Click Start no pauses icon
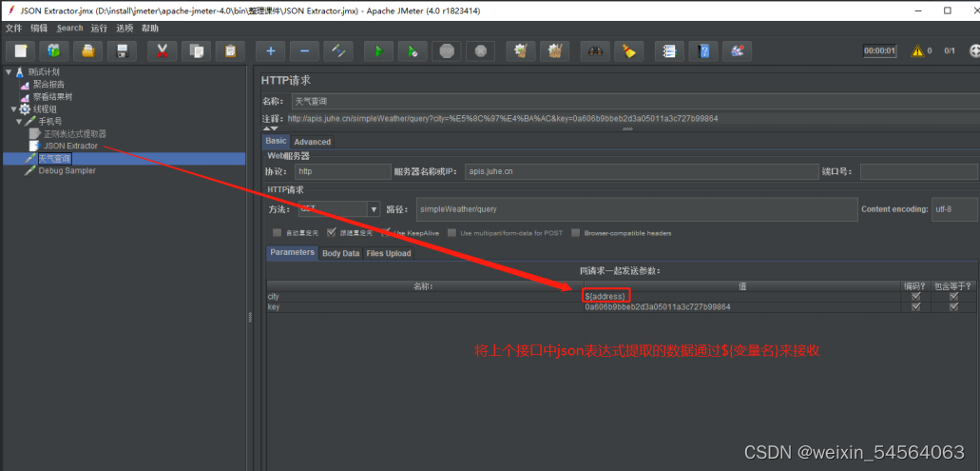The width and height of the screenshot is (980, 471). point(413,51)
